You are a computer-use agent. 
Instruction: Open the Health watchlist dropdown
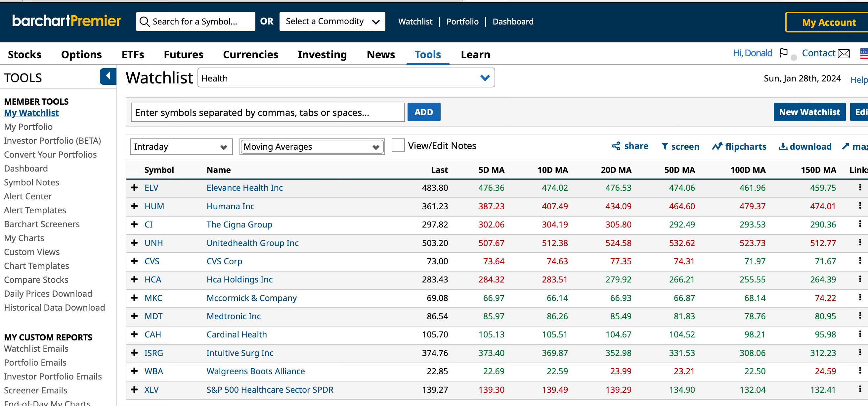346,78
